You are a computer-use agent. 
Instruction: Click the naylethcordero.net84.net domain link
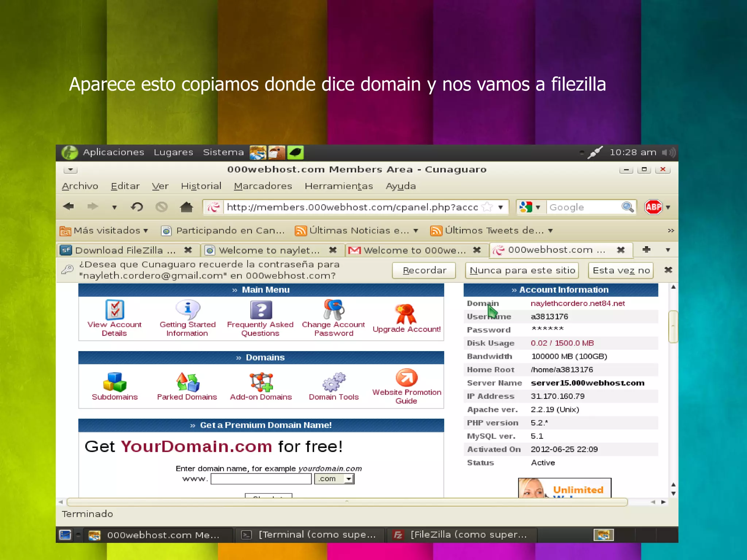pyautogui.click(x=577, y=303)
